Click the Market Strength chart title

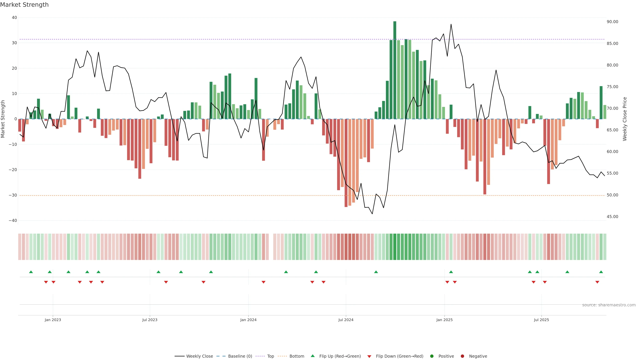pyautogui.click(x=24, y=5)
